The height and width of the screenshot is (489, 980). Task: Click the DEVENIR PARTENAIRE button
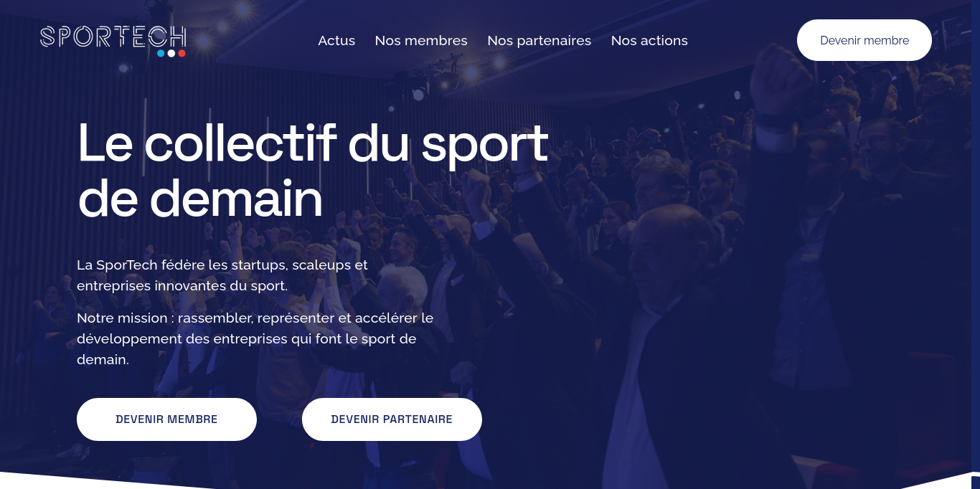pos(392,419)
